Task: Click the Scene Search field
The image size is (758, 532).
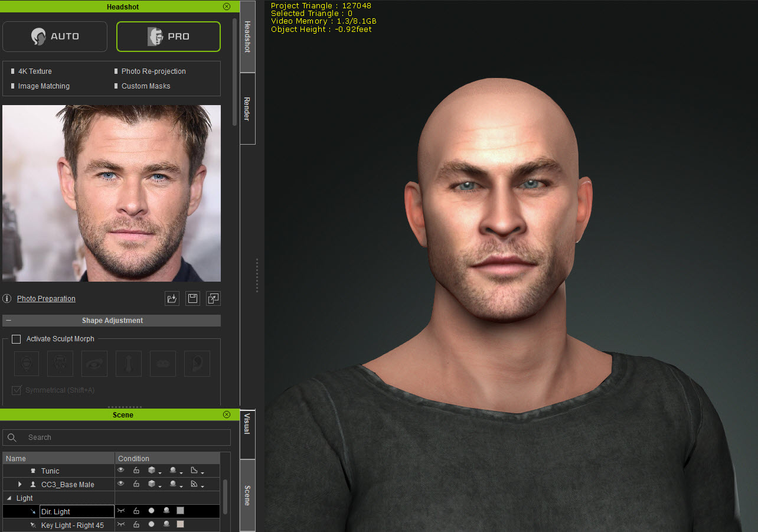Action: (x=116, y=438)
